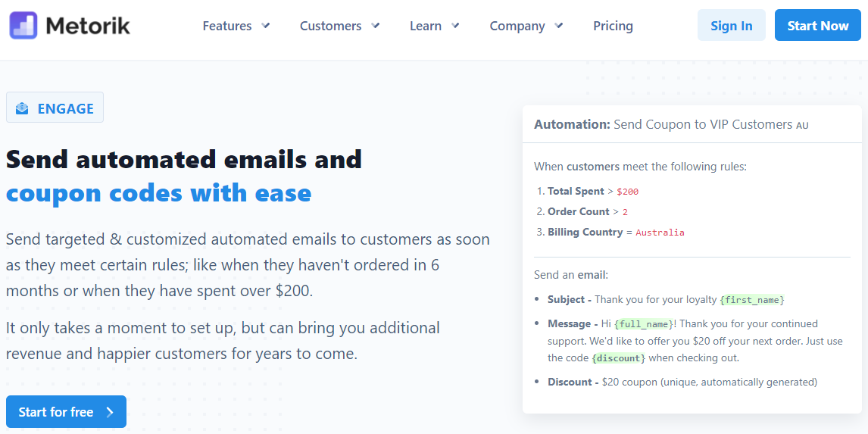Image resolution: width=868 pixels, height=434 pixels.
Task: Expand the Customers dropdown chevron
Action: coord(376,26)
